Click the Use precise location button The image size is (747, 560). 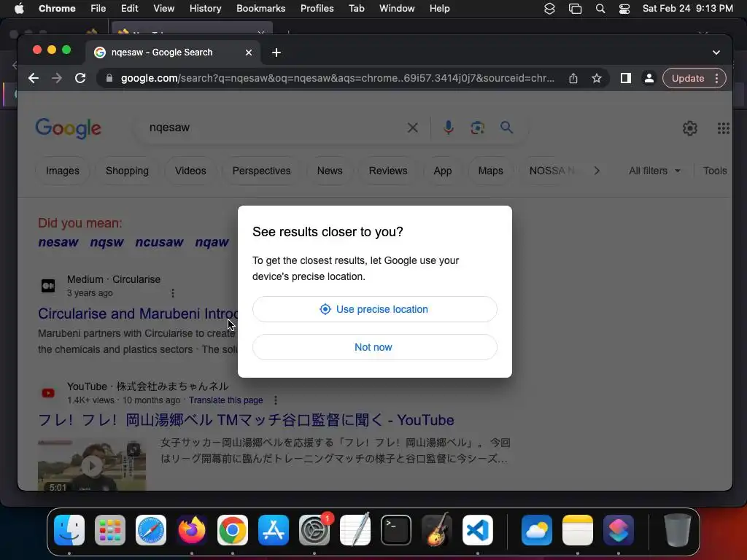tap(374, 309)
